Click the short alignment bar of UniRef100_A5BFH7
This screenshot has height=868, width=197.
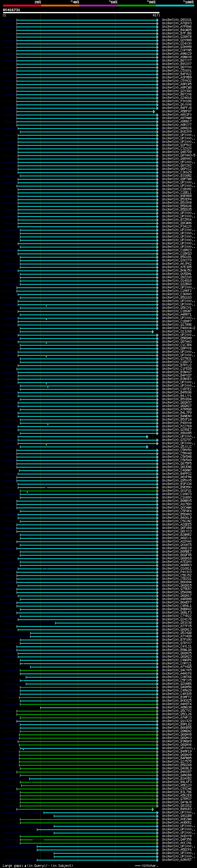tap(86, 111)
